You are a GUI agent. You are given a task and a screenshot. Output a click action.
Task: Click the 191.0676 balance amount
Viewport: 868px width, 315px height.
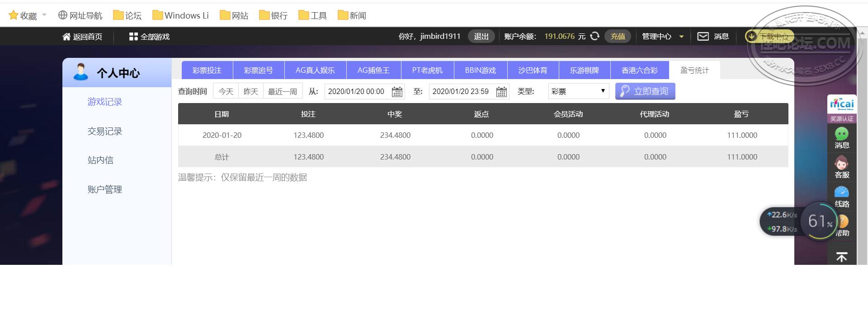(x=560, y=36)
